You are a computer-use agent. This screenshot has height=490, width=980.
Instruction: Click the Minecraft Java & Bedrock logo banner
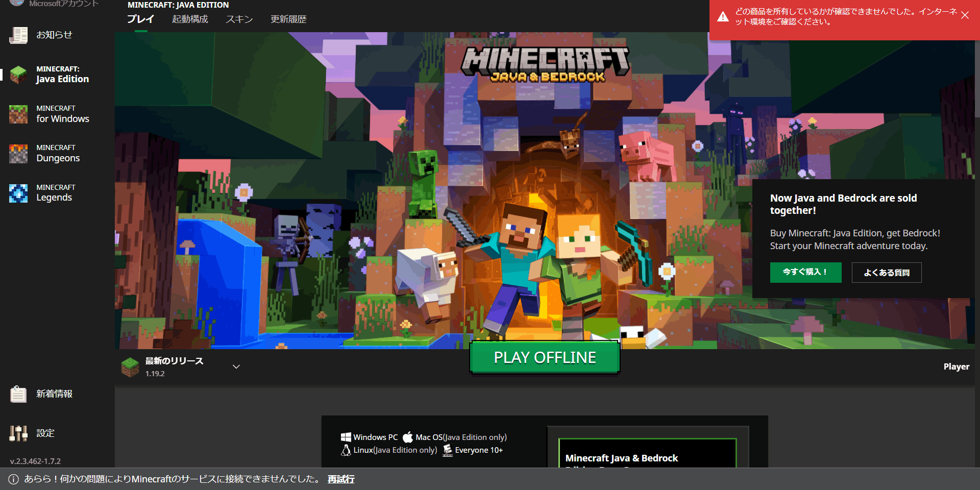tap(546, 64)
